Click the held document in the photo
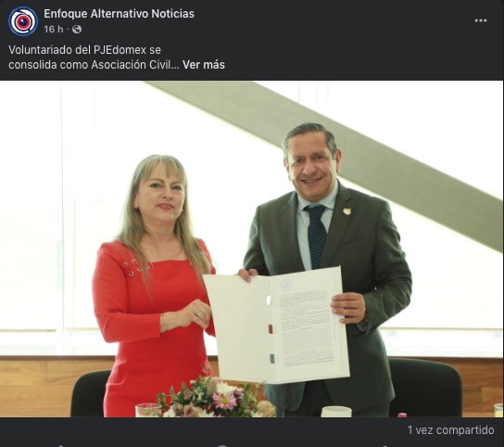 coord(276,325)
